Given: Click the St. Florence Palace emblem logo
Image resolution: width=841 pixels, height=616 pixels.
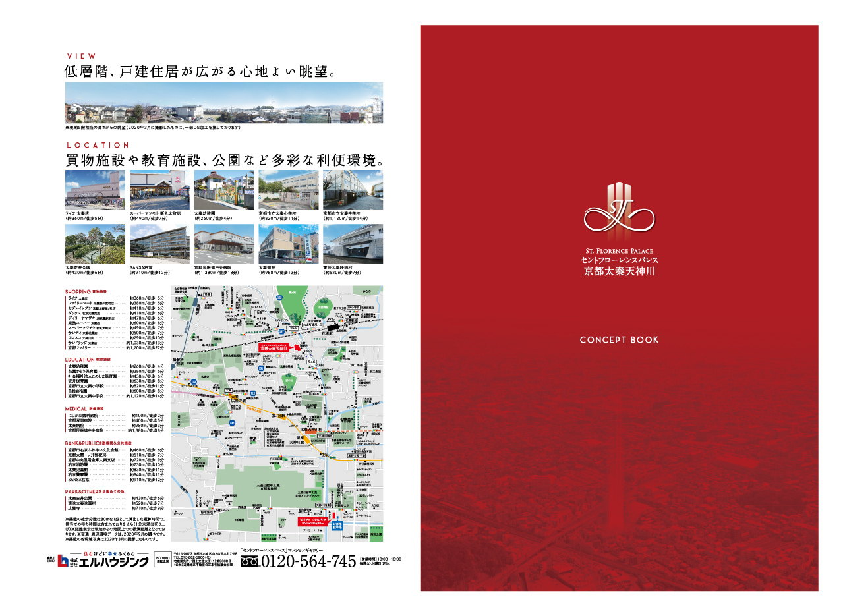Looking at the screenshot, I should tap(619, 211).
